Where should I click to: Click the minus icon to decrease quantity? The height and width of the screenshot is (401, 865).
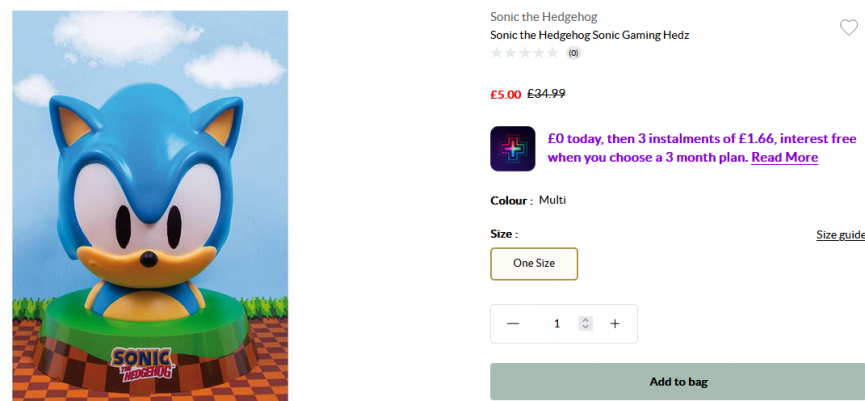click(513, 323)
